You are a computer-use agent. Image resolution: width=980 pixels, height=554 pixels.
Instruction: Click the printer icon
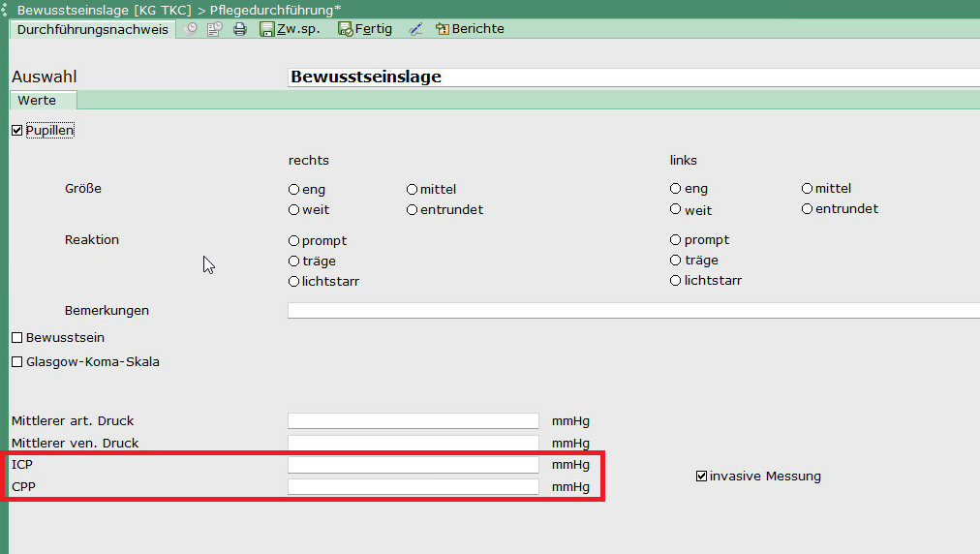(x=239, y=29)
